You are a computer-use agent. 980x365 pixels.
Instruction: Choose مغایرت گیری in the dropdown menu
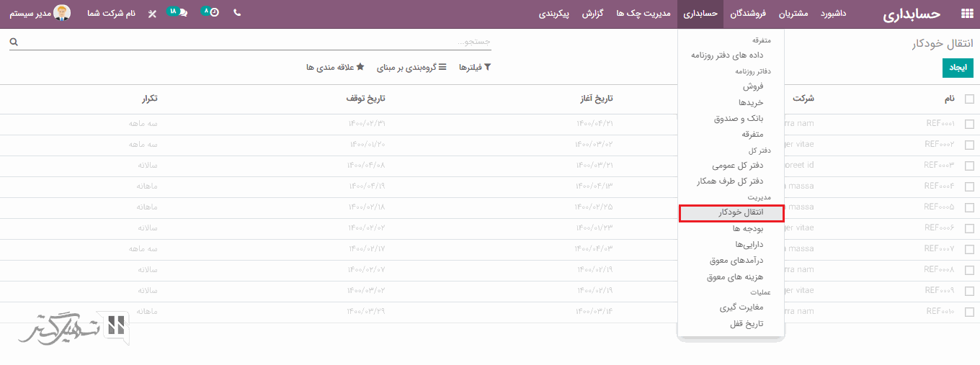point(741,307)
